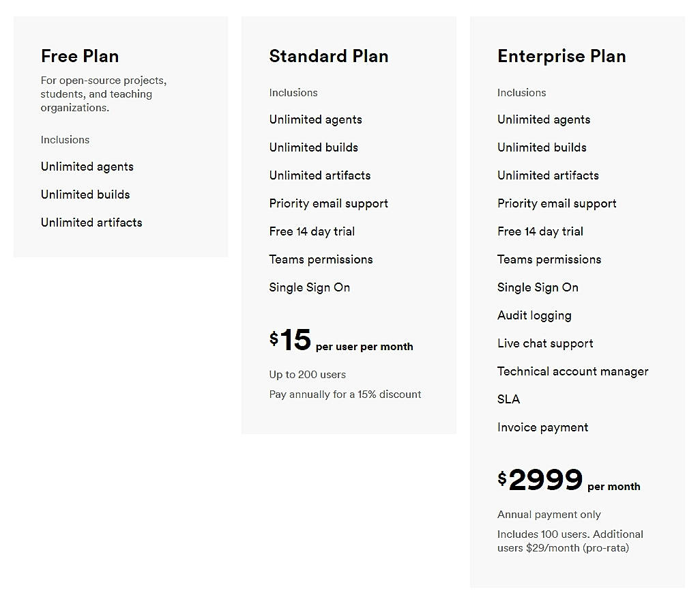Click "Pay annually for a 15% discount"
Image resolution: width=700 pixels, height=602 pixels.
[x=345, y=395]
